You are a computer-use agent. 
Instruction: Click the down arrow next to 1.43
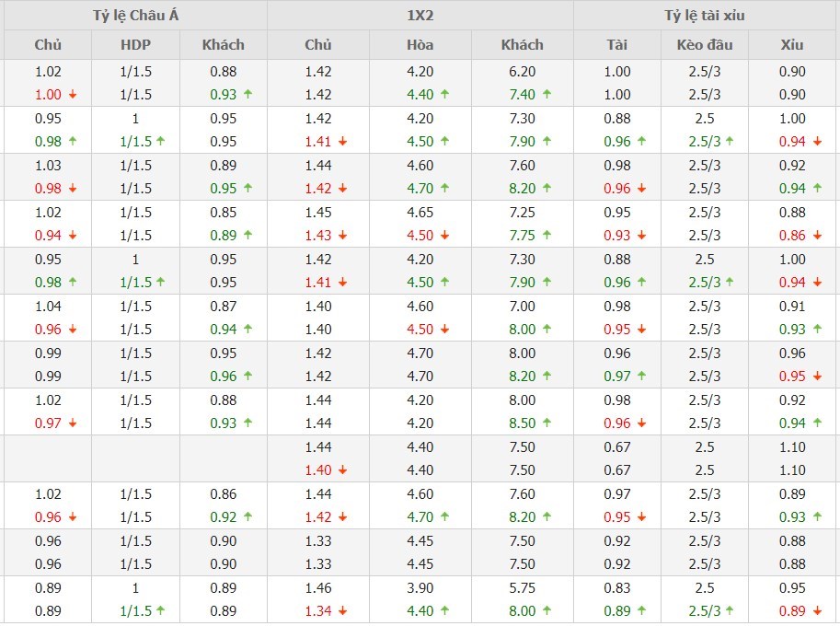click(342, 236)
